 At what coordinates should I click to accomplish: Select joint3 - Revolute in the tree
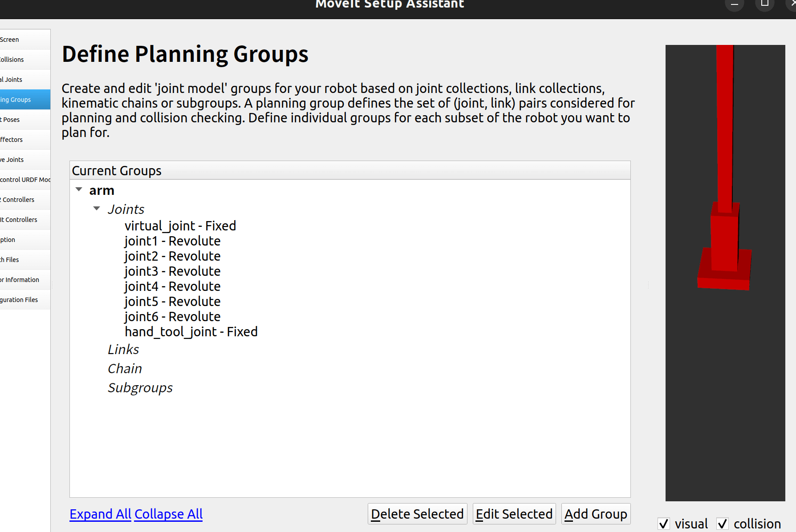coord(172,271)
